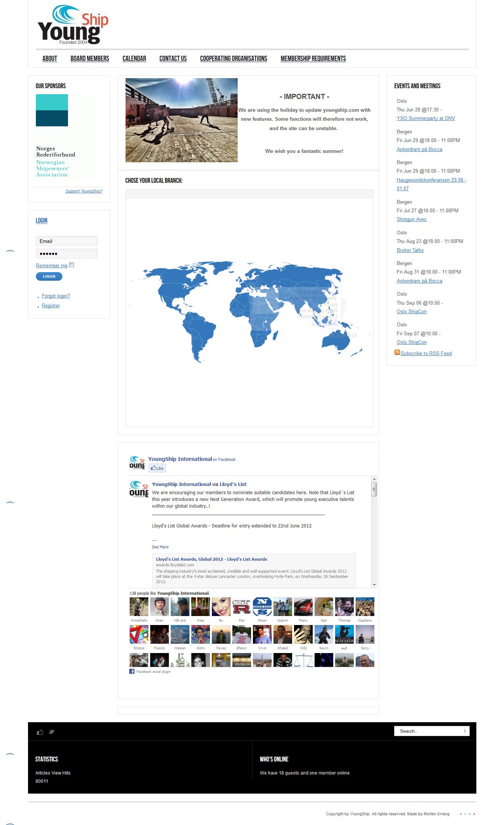Open Bu's profile picture
Image resolution: width=504 pixels, height=825 pixels.
[x=221, y=606]
